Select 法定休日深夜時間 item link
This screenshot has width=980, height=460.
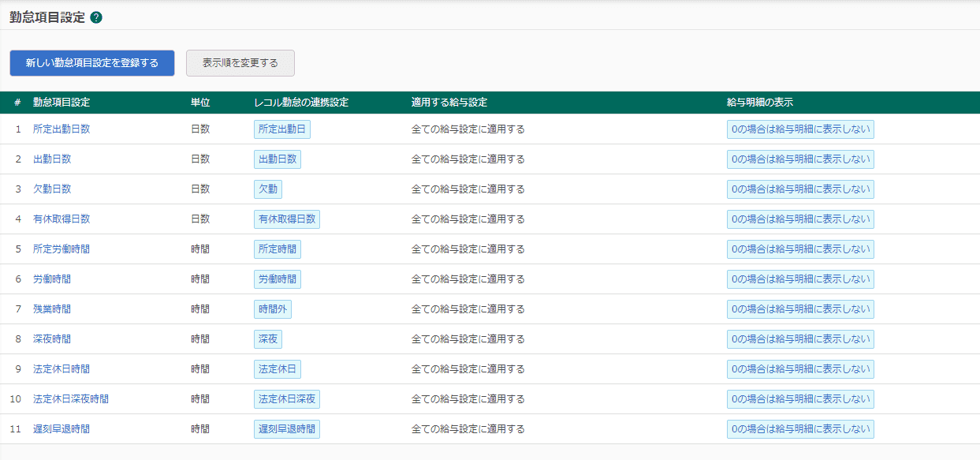(71, 399)
